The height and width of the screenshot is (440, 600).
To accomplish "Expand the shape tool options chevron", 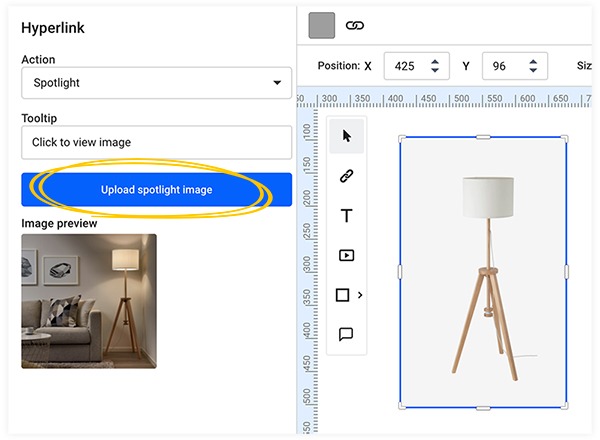I will pyautogui.click(x=360, y=295).
